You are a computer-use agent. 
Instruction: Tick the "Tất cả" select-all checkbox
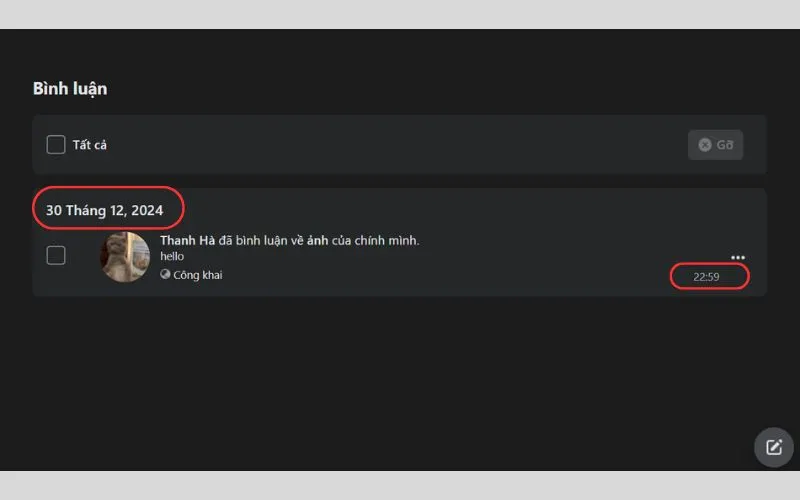pos(56,144)
